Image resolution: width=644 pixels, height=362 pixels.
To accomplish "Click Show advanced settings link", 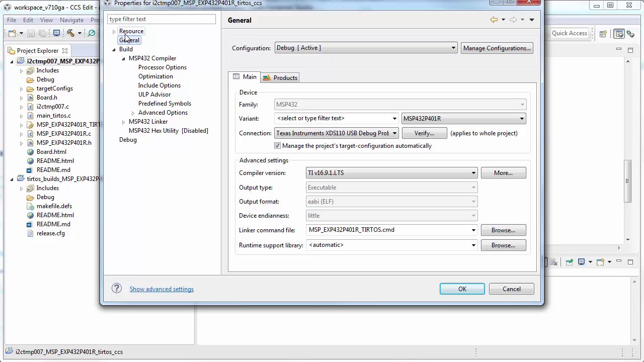I will point(162,289).
